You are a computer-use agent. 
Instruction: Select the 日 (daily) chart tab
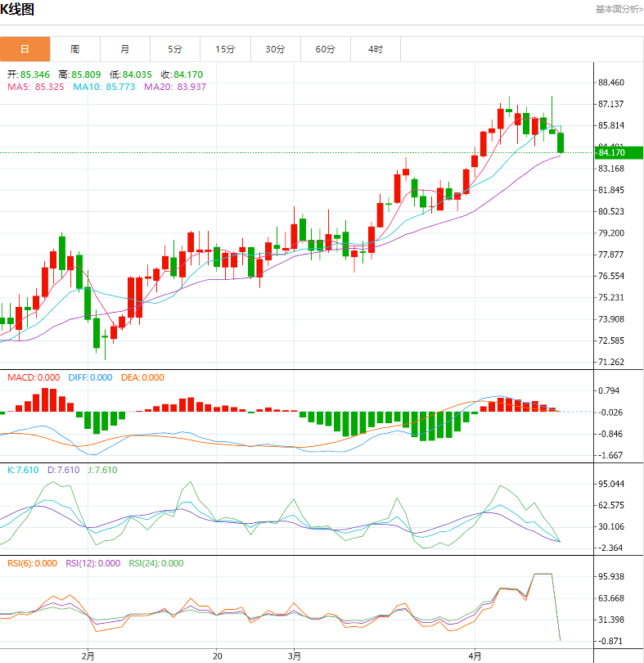(x=25, y=49)
